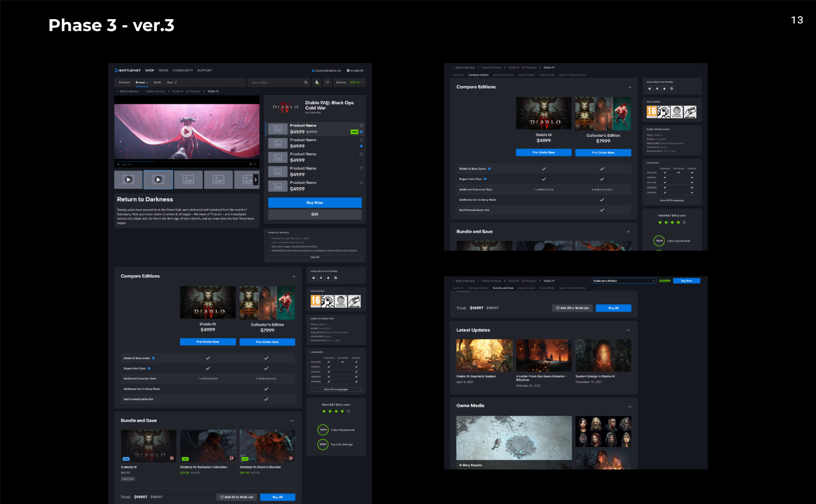Screen dimensions: 816x504
Task: Collapse Bundle and Save section in the top-right mockup
Action: pos(628,232)
